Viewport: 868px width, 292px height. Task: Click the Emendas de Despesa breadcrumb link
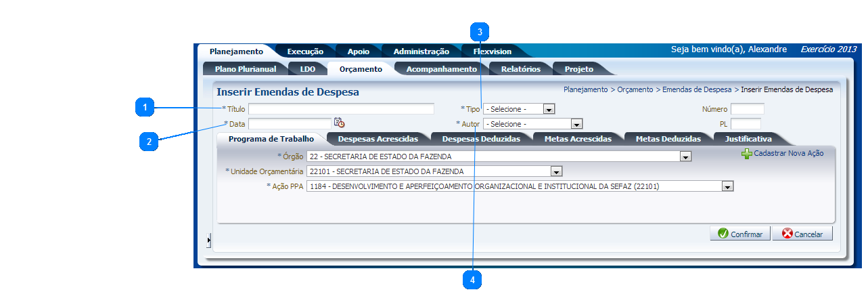[x=696, y=89]
